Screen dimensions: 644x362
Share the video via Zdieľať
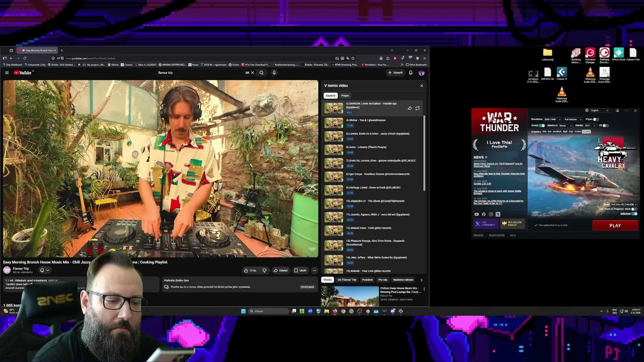(x=281, y=270)
